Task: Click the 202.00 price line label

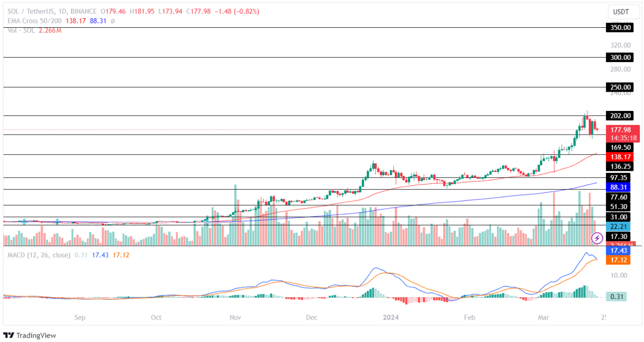Action: pos(620,116)
